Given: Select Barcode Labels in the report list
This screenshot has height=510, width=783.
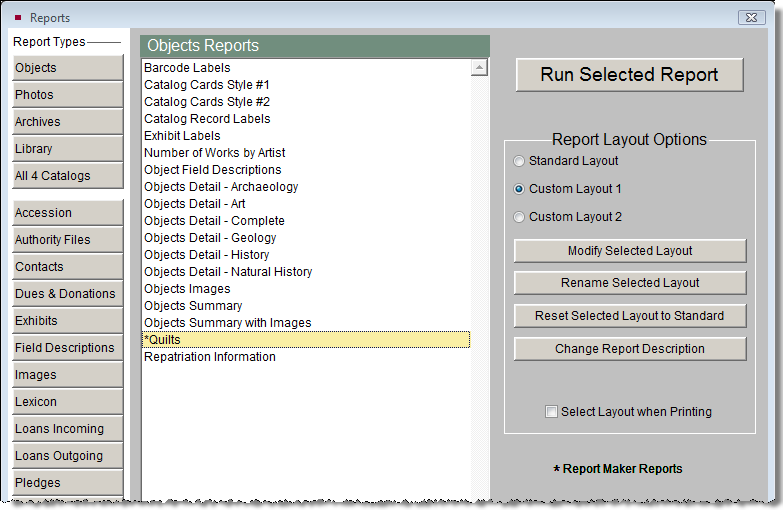Looking at the screenshot, I should click(187, 68).
